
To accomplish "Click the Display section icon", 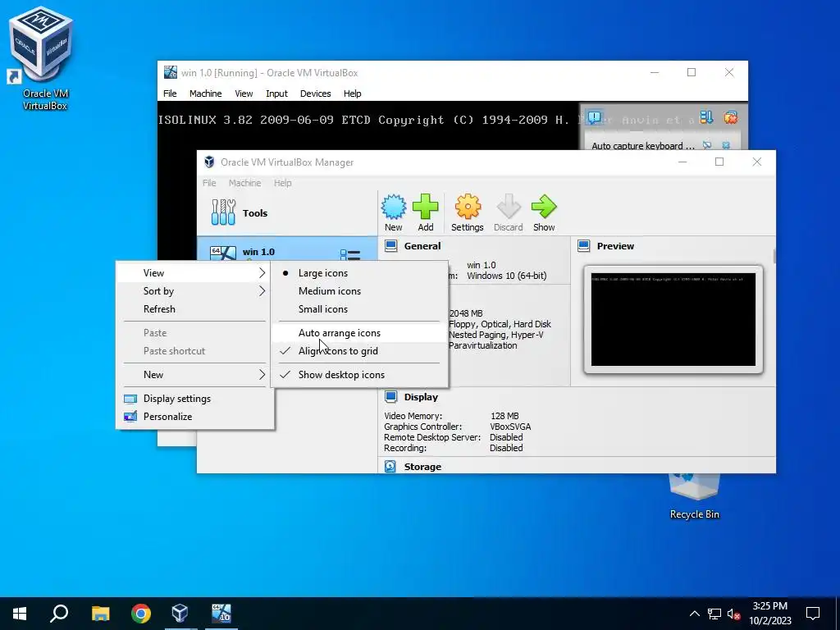I will point(391,397).
